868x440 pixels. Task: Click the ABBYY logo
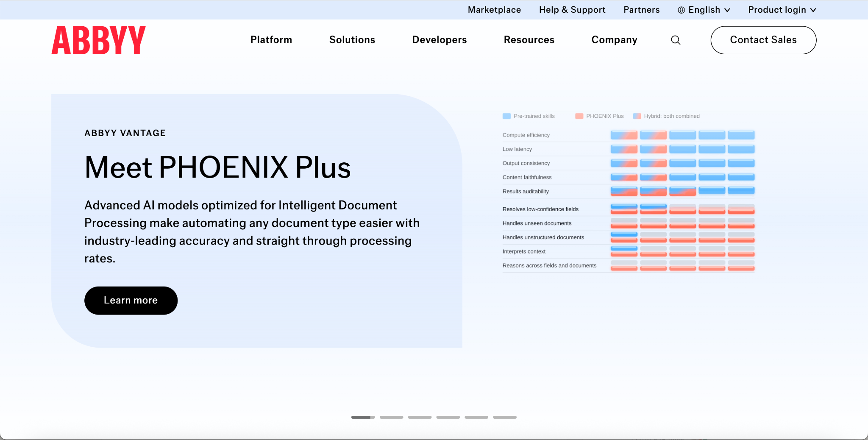click(98, 40)
